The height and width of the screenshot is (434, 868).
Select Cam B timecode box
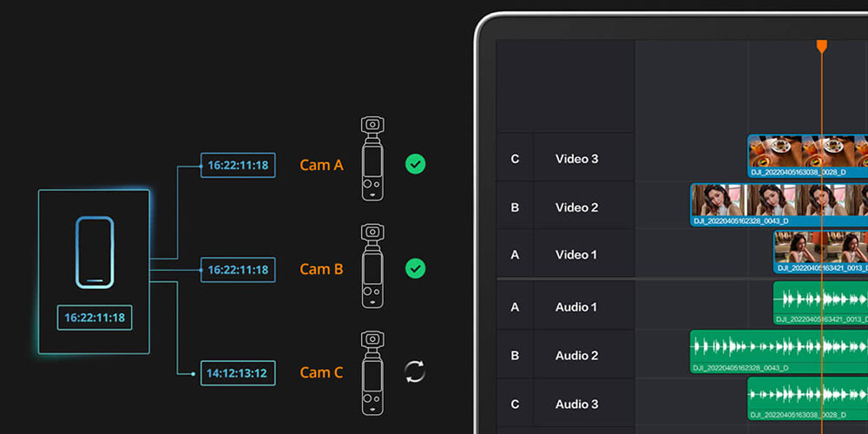(x=238, y=270)
